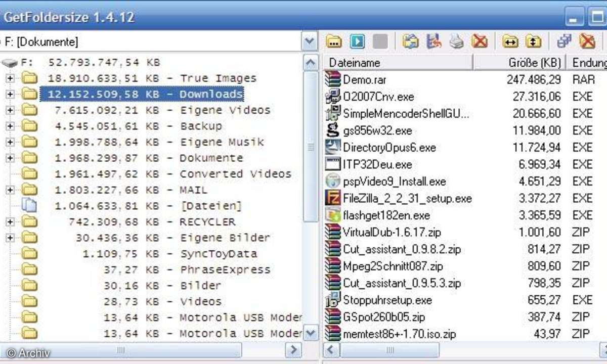Select memtest86+-1.70.iso.zip file
This screenshot has height=364, width=607.
click(399, 334)
